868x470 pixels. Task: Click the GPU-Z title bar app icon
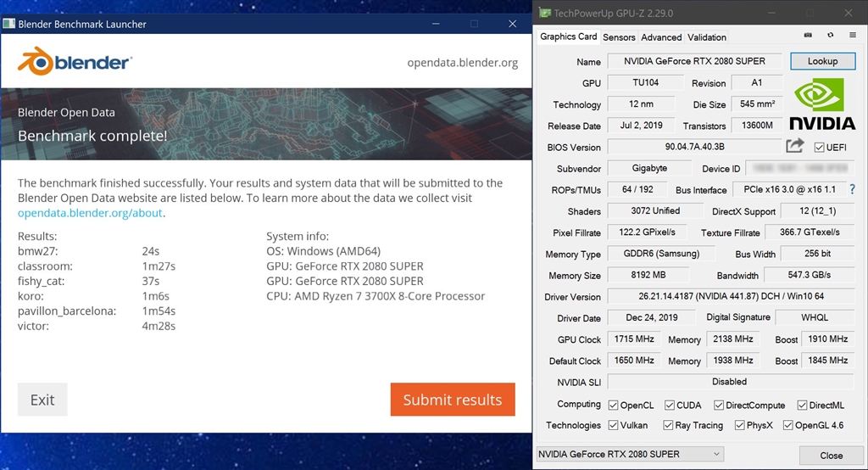pyautogui.click(x=545, y=13)
